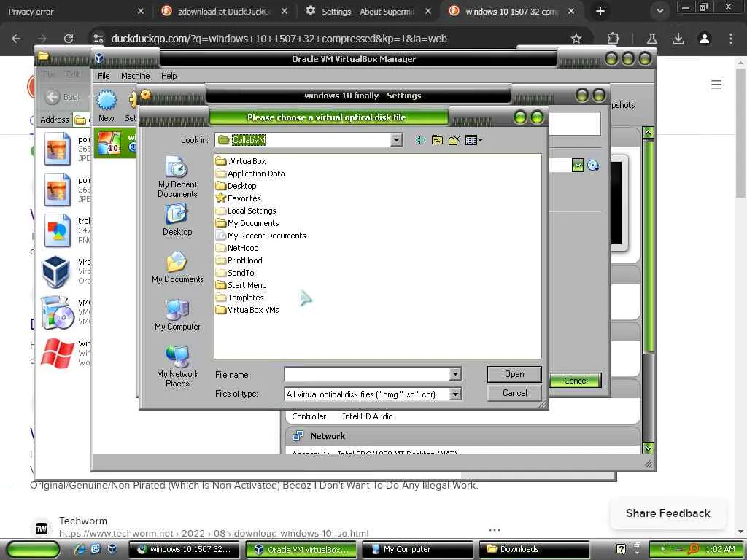
Task: Click scroll down arrow in VirtualBox details pane
Action: [648, 448]
